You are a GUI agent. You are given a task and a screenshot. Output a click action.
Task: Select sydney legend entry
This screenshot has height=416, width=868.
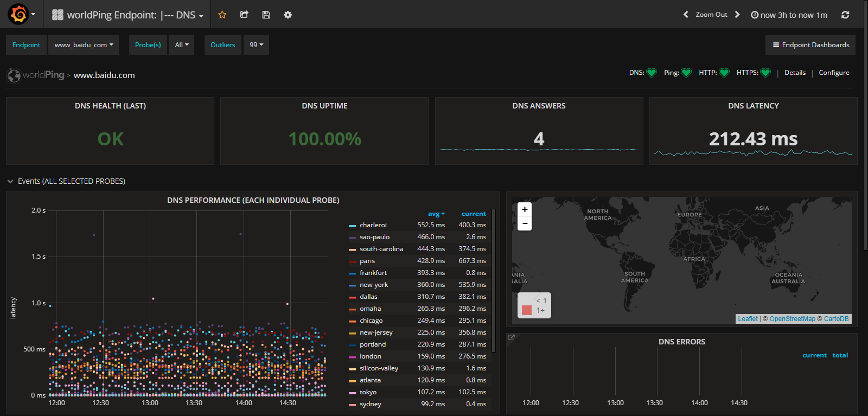[x=370, y=404]
